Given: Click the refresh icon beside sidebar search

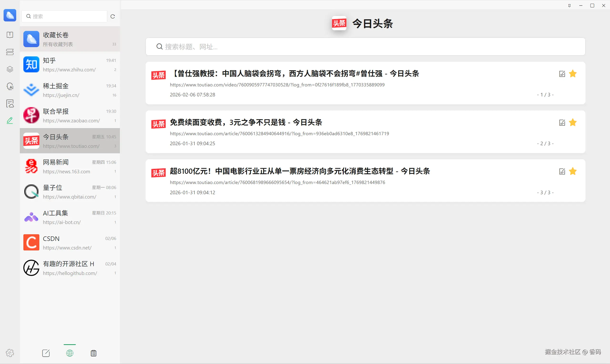Looking at the screenshot, I should 113,16.
